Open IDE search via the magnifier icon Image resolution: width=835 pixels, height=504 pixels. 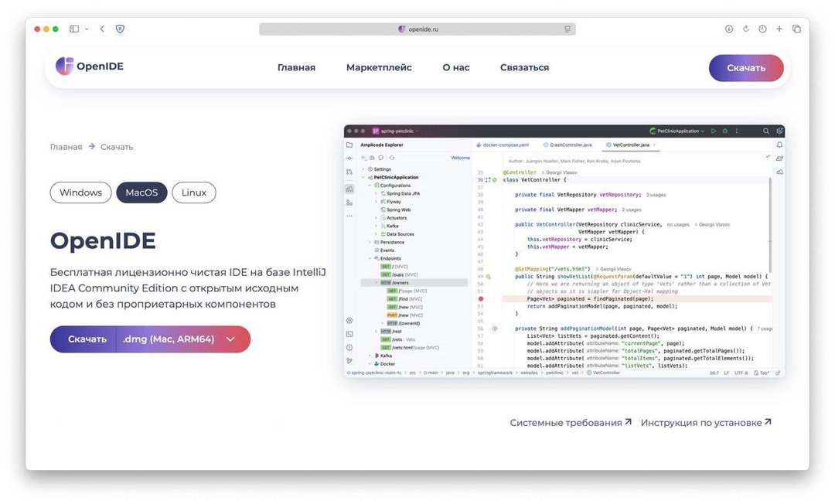[765, 131]
